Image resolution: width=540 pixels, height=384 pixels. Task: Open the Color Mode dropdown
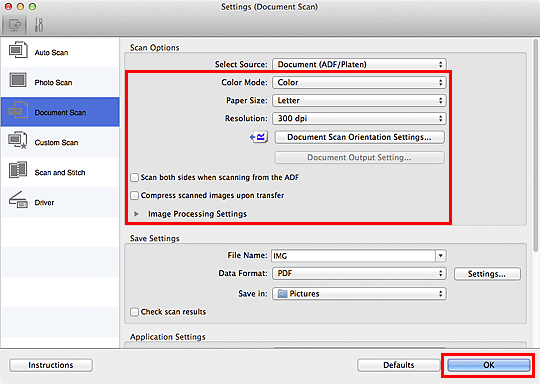[359, 82]
